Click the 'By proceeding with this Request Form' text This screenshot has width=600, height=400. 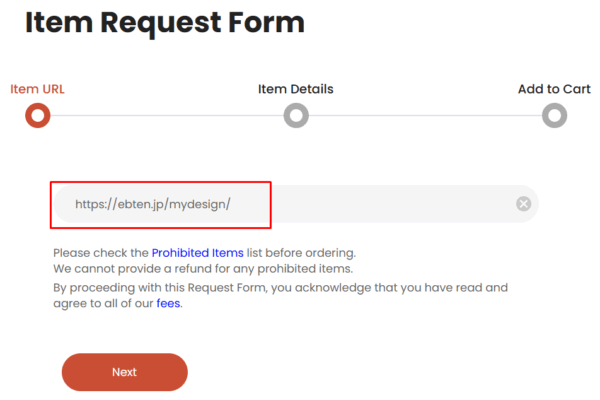coord(280,287)
